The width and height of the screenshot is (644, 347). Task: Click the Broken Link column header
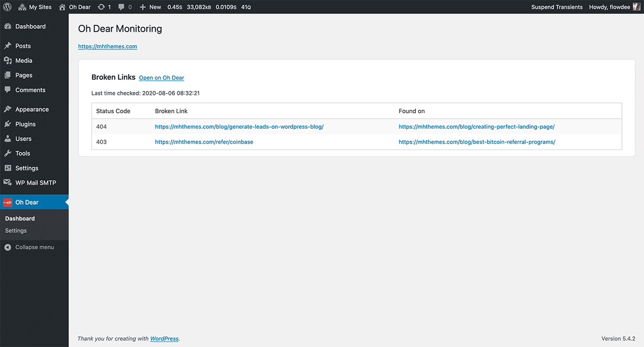pyautogui.click(x=171, y=111)
